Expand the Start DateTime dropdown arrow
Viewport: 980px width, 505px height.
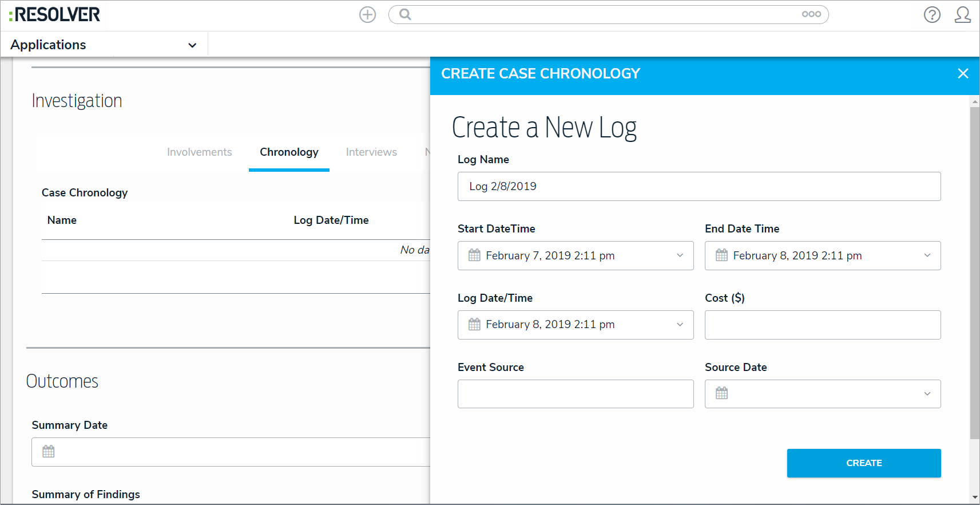680,255
